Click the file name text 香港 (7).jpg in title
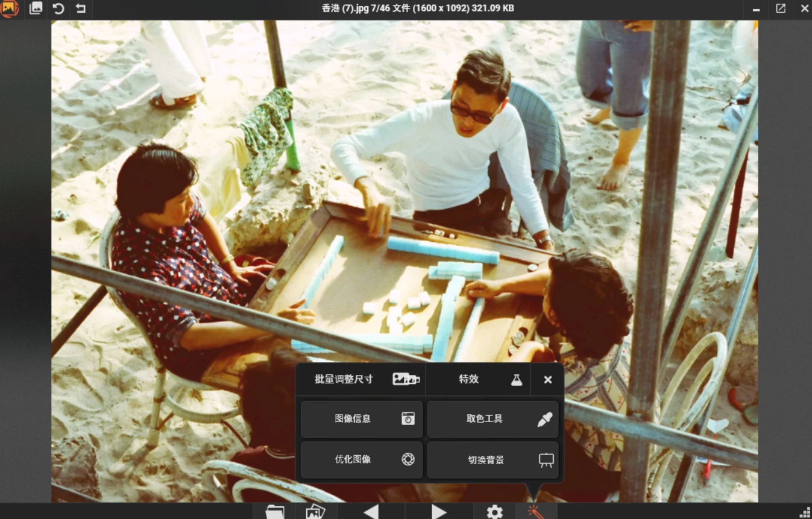The height and width of the screenshot is (519, 812). (346, 8)
